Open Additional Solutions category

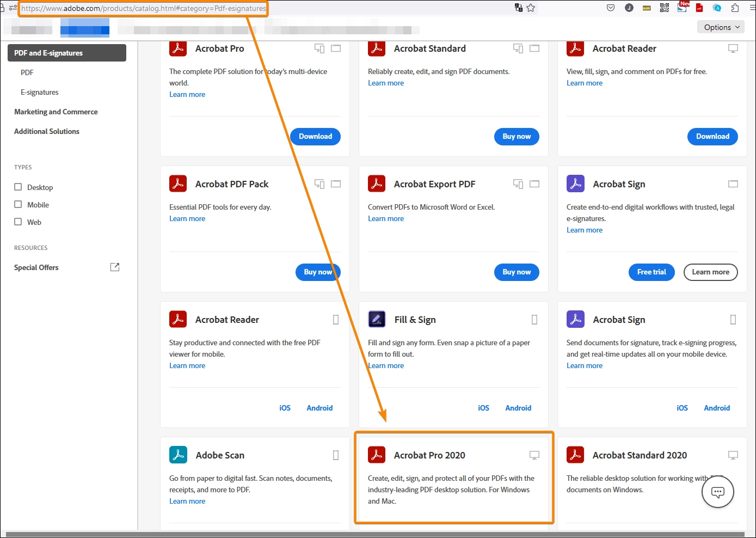pos(47,131)
